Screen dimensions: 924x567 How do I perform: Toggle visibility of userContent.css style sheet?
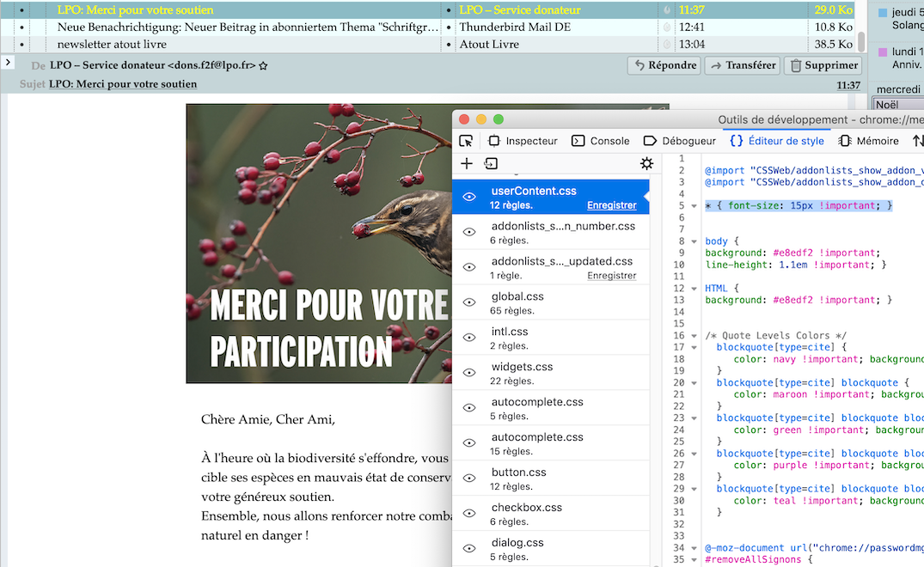[x=469, y=197]
